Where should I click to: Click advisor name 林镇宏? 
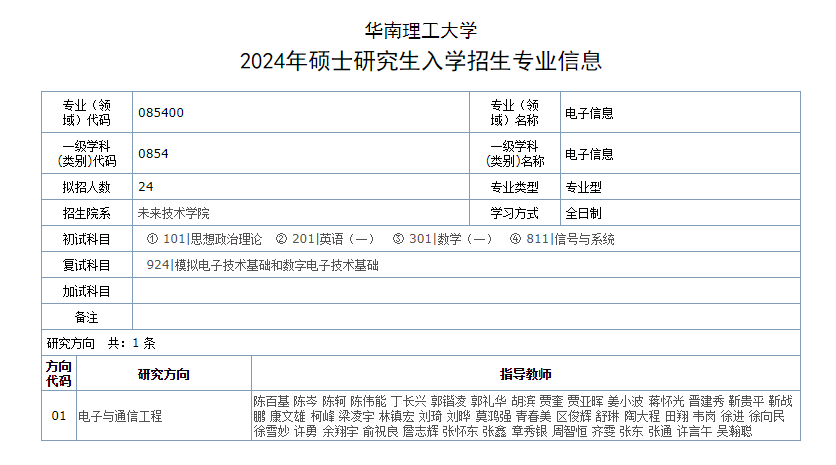(396, 416)
